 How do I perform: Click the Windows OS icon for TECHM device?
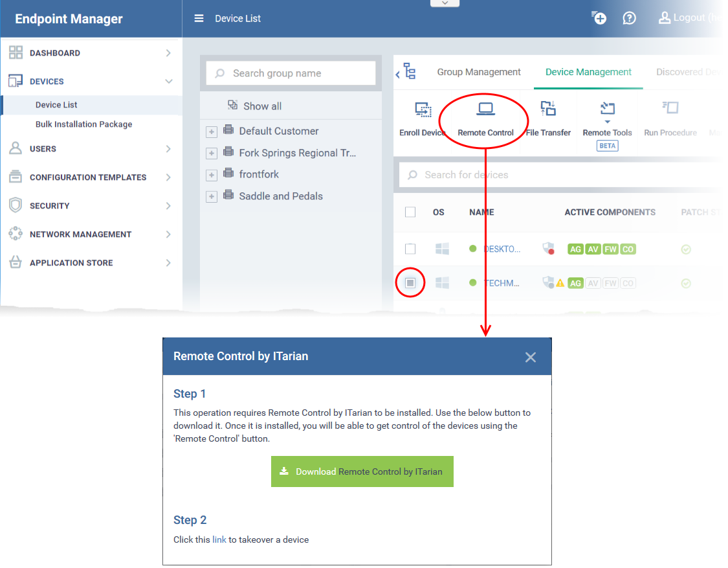click(442, 282)
